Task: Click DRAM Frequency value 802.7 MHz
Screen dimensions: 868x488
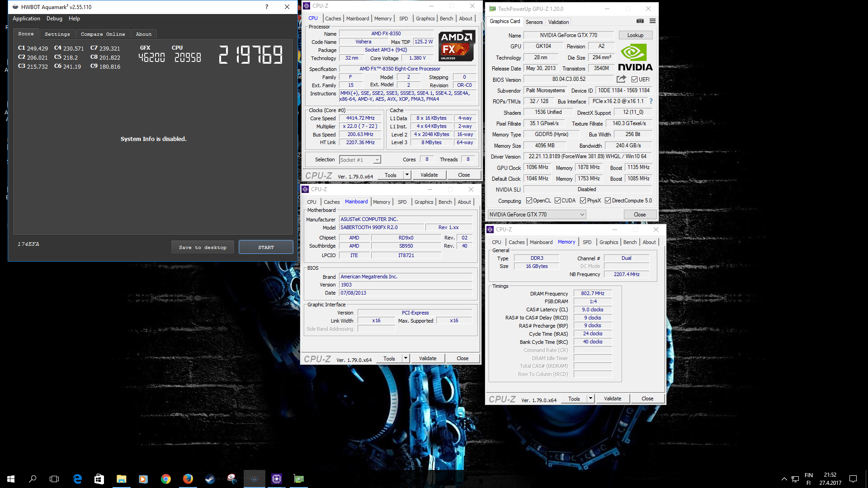Action: click(592, 294)
